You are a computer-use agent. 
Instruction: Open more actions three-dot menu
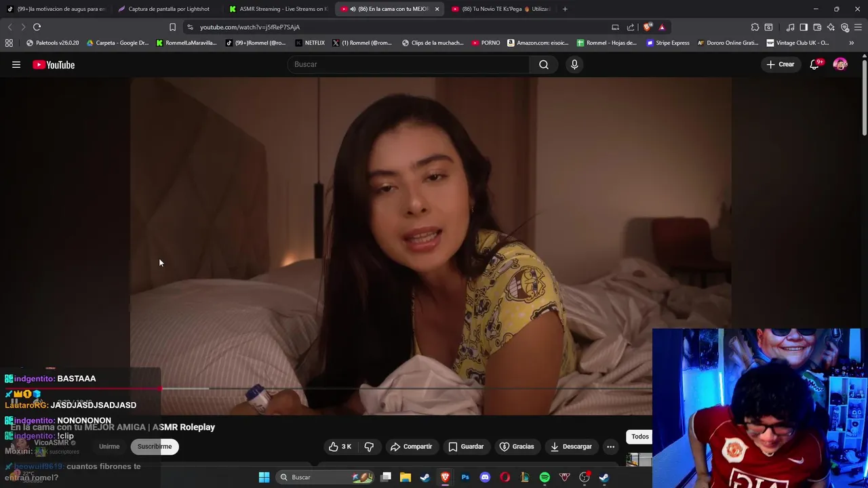(x=610, y=447)
